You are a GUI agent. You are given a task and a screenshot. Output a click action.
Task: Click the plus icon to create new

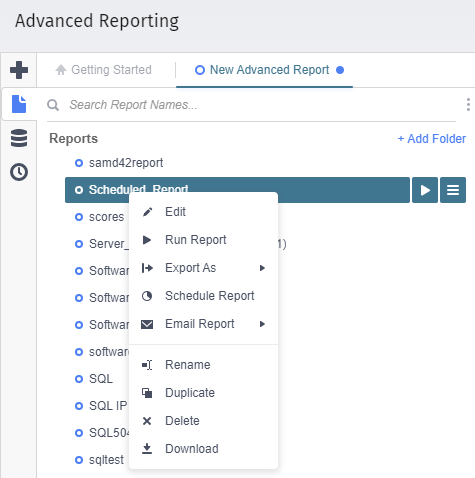pos(19,70)
